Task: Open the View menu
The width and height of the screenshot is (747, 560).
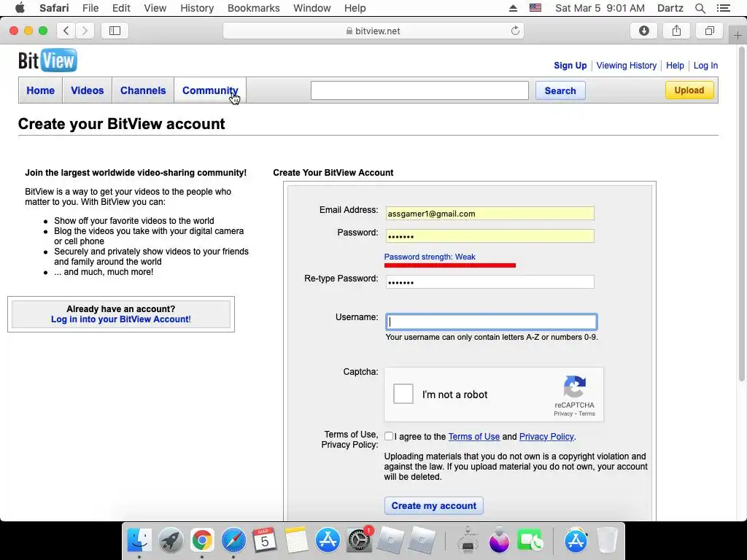Action: 155,8
